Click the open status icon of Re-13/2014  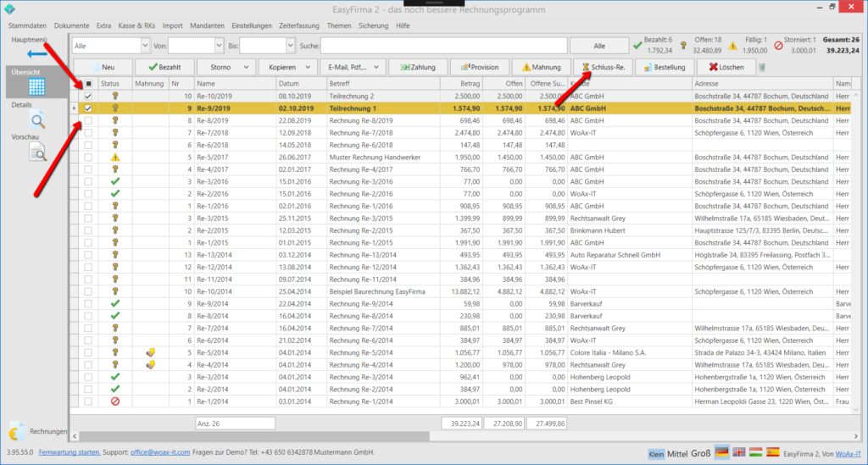(115, 255)
